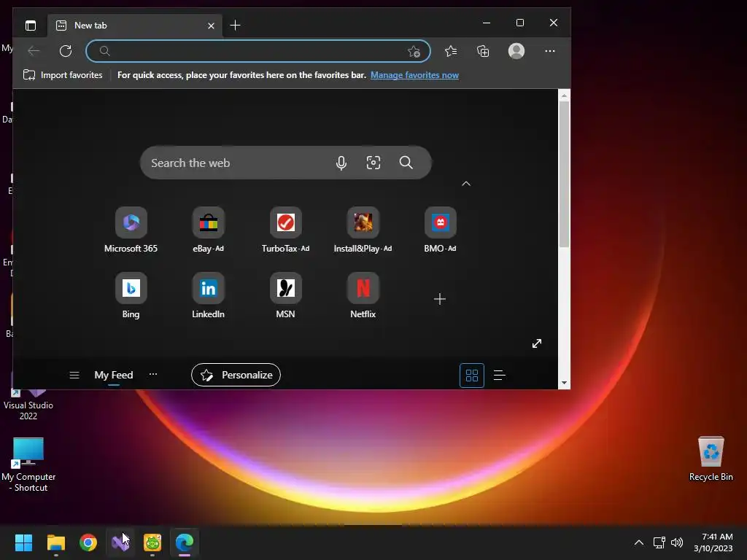This screenshot has height=560, width=747.
Task: Click the scrollbar down arrow
Action: pos(564,383)
